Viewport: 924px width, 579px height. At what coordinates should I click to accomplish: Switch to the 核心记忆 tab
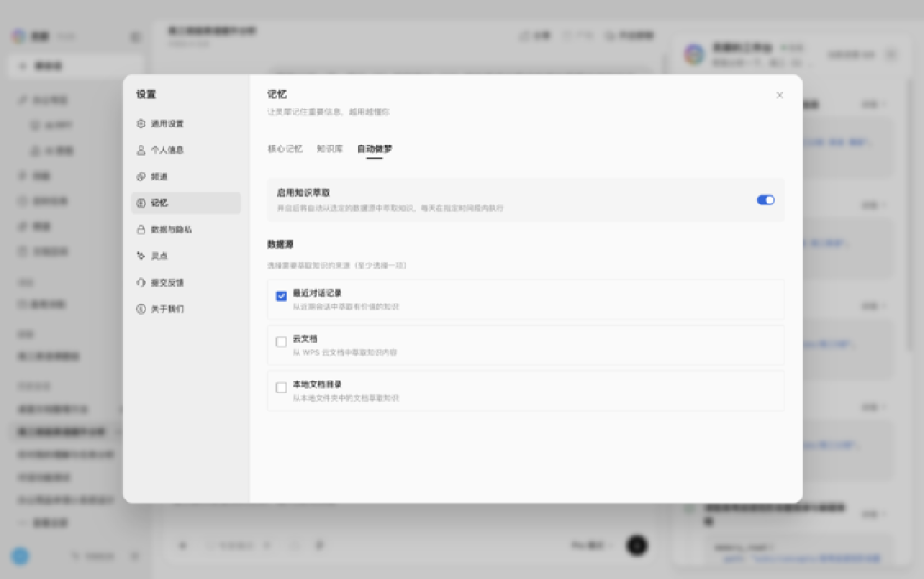tap(285, 149)
